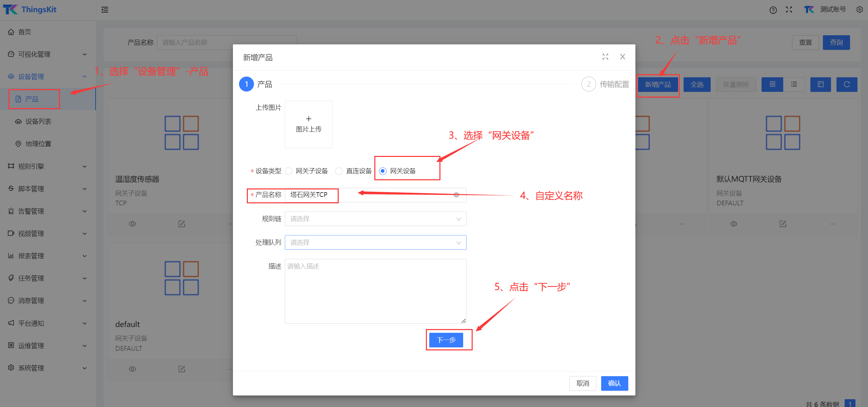The height and width of the screenshot is (407, 868).
Task: Expand the 视频管理 menu
Action: coord(48,233)
